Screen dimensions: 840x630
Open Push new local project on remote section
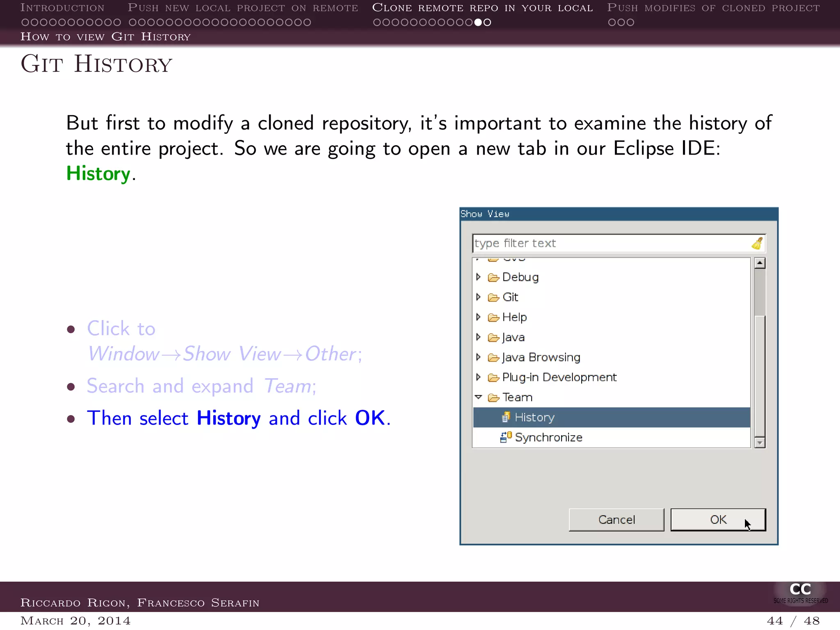click(243, 8)
